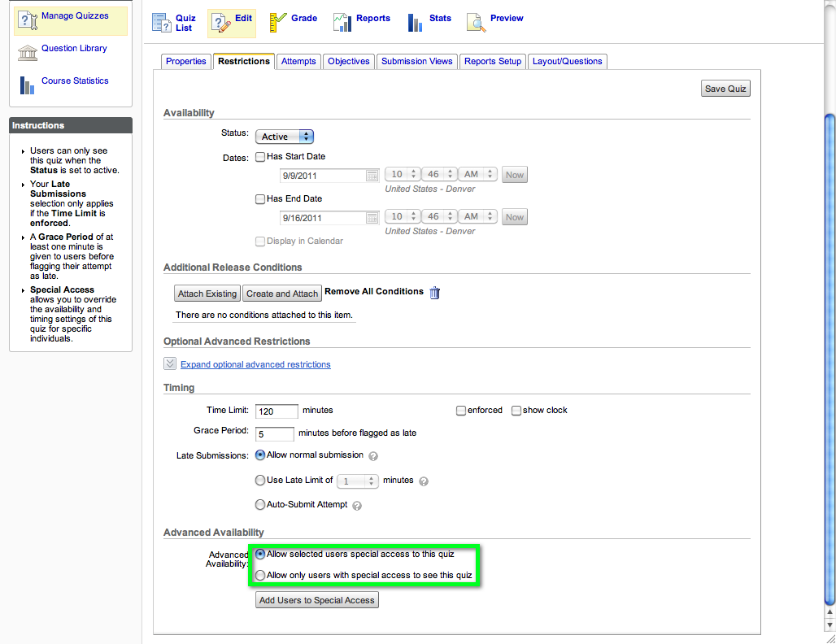Click the Save Quiz button
The width and height of the screenshot is (836, 644).
[725, 89]
